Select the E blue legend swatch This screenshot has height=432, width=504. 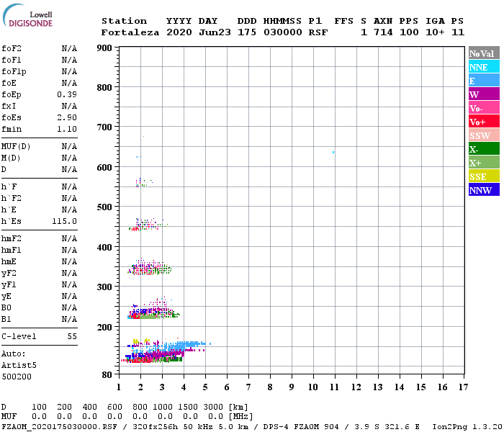click(484, 81)
